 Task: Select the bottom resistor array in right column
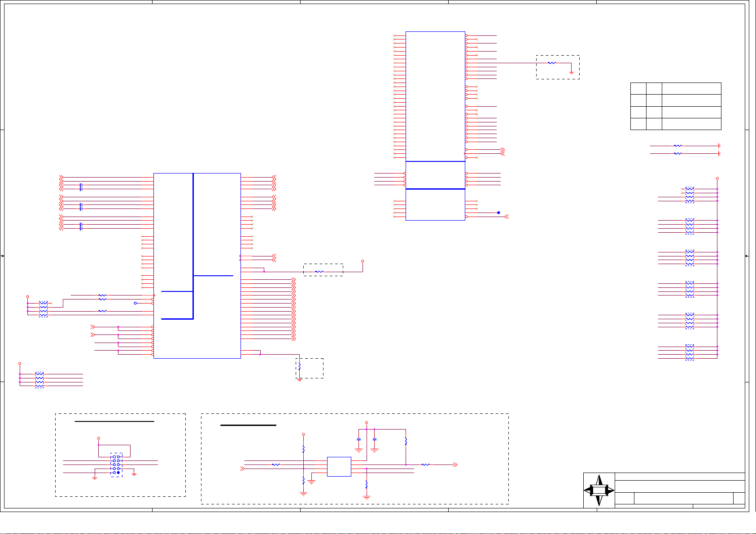pyautogui.click(x=690, y=352)
